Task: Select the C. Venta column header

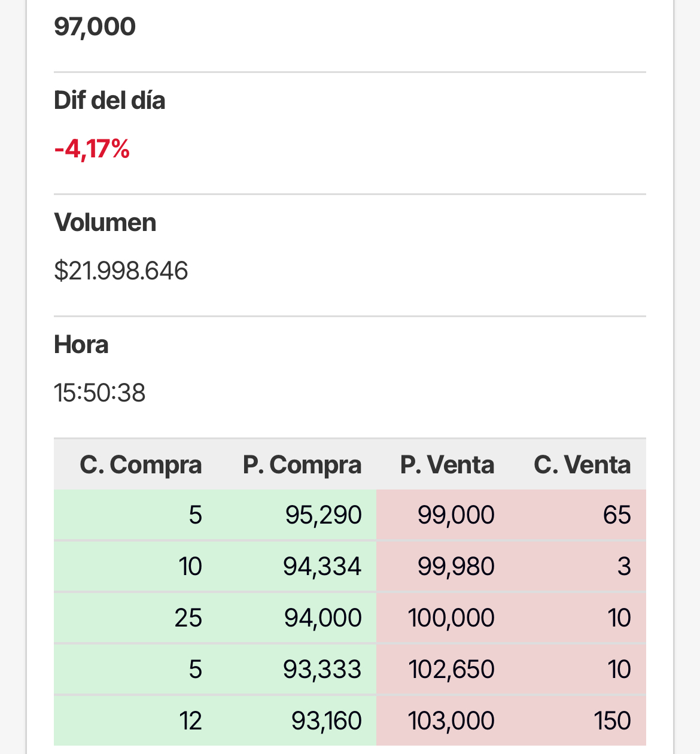Action: 582,465
